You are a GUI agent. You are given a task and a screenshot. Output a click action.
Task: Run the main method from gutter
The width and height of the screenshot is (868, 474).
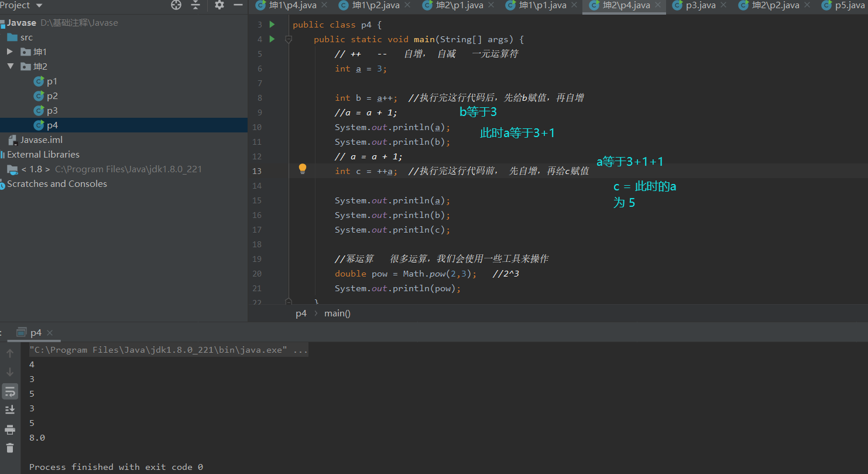pos(272,39)
